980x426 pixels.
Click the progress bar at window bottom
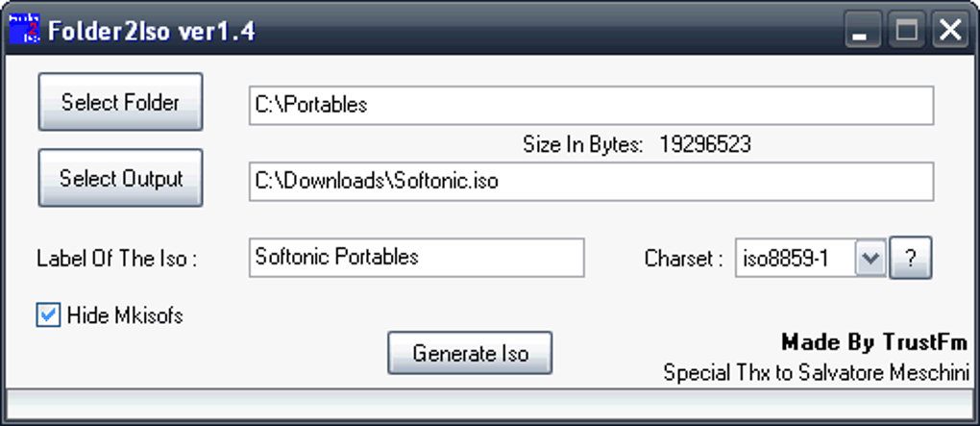pyautogui.click(x=489, y=404)
